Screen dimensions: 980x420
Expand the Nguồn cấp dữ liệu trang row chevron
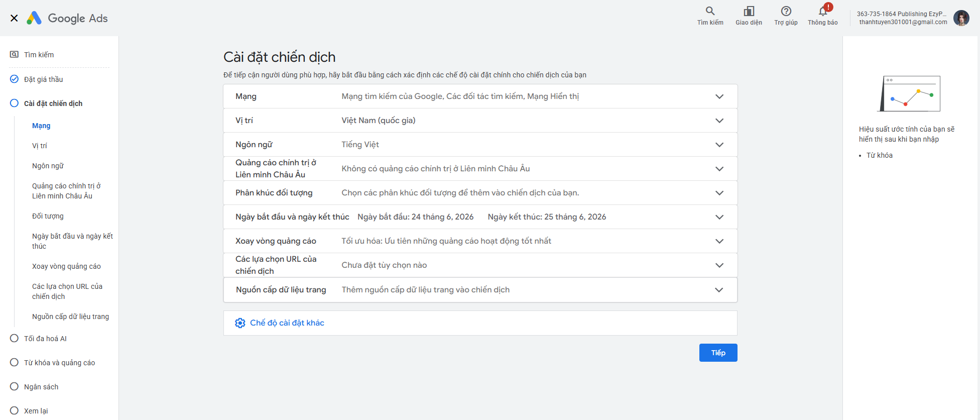click(x=719, y=290)
